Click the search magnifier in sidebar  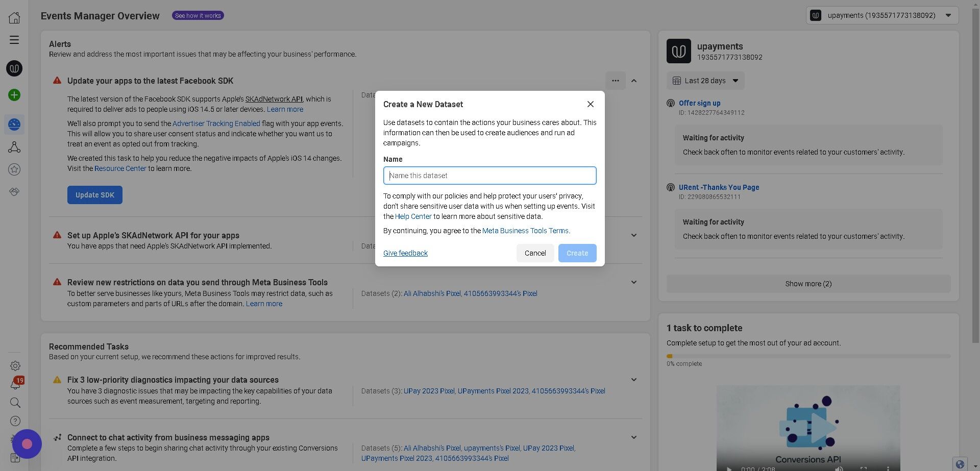[15, 403]
